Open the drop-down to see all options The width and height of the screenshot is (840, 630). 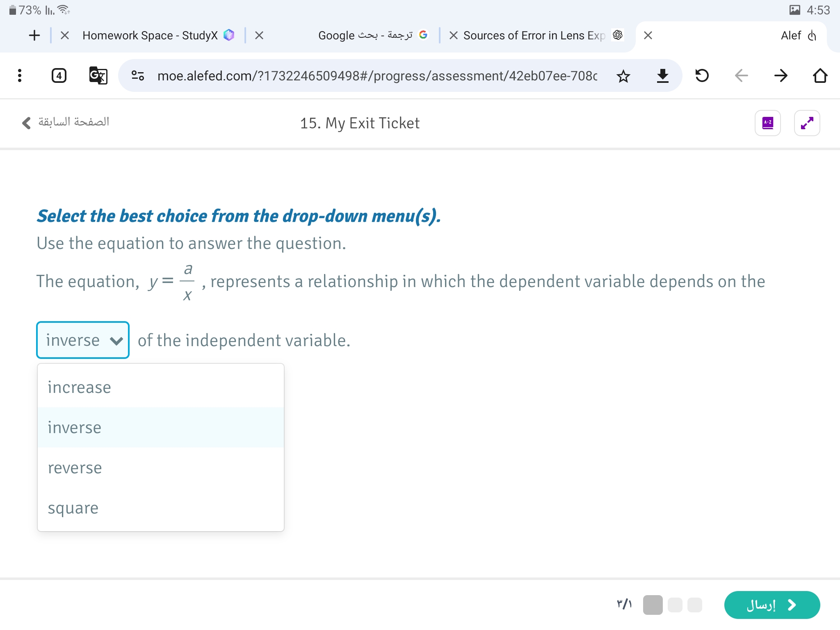pyautogui.click(x=82, y=340)
